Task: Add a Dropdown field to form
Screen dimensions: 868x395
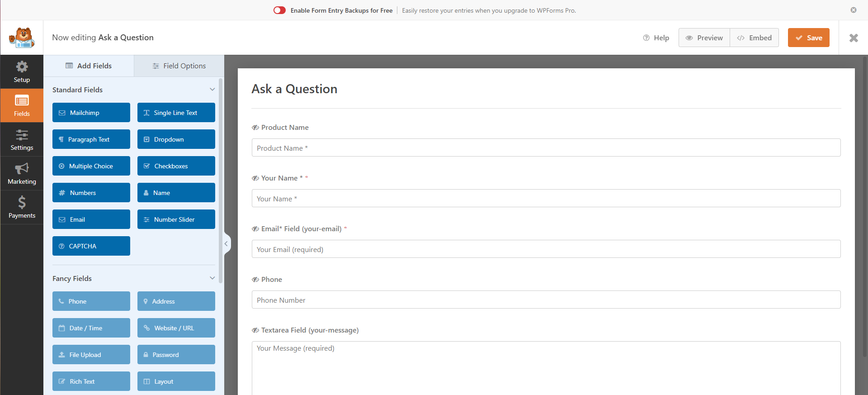Action: 176,139
